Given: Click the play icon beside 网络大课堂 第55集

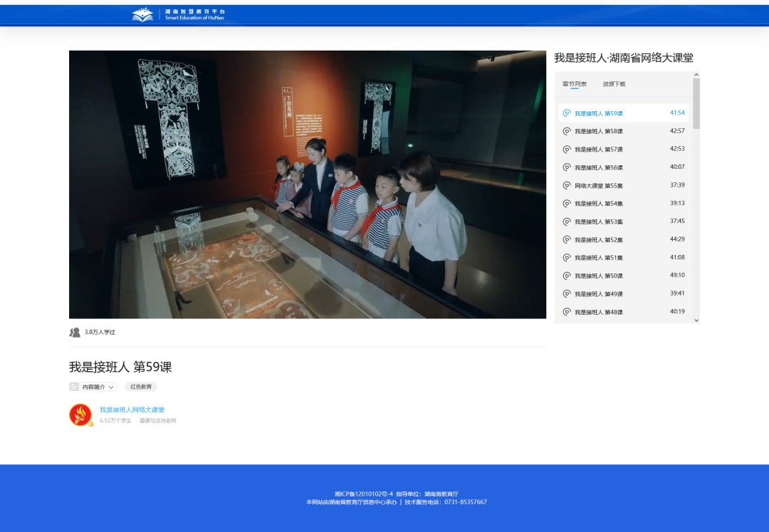Looking at the screenshot, I should click(x=567, y=186).
